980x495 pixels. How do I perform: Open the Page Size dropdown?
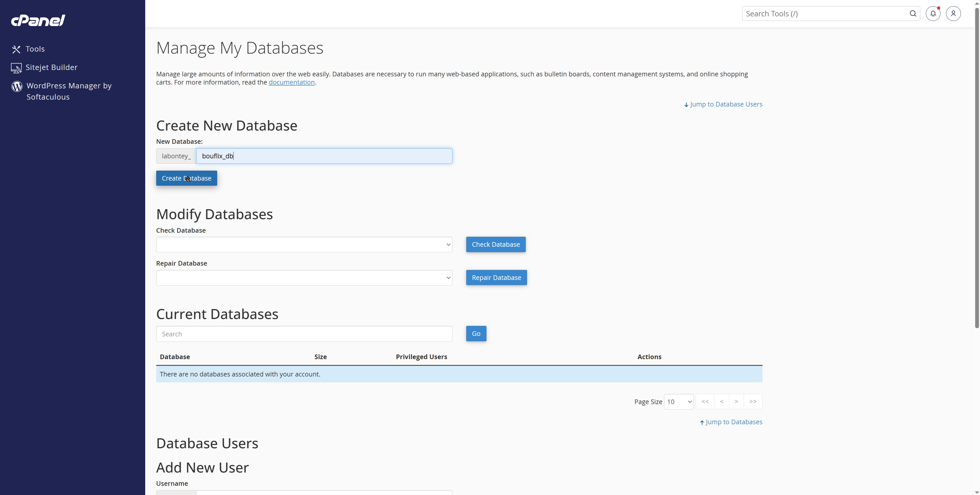point(679,402)
